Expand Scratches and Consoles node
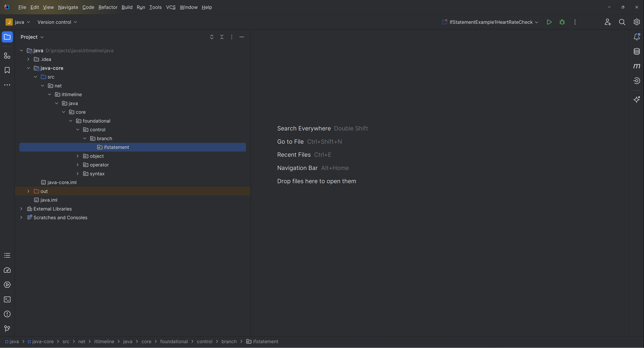 click(x=21, y=218)
